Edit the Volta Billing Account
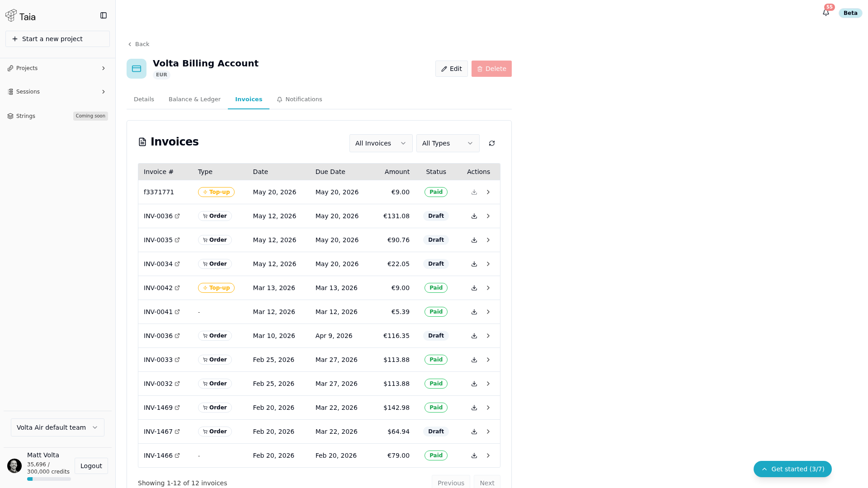The image size is (868, 488). click(451, 69)
